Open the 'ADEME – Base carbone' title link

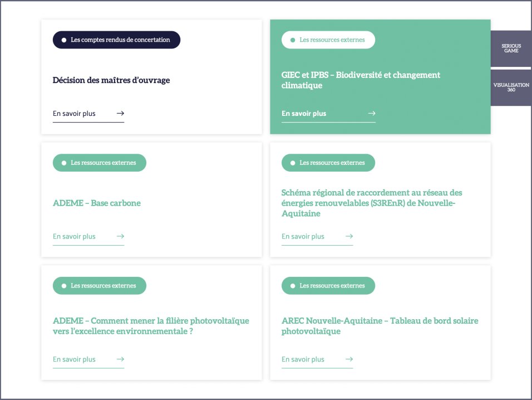(97, 203)
